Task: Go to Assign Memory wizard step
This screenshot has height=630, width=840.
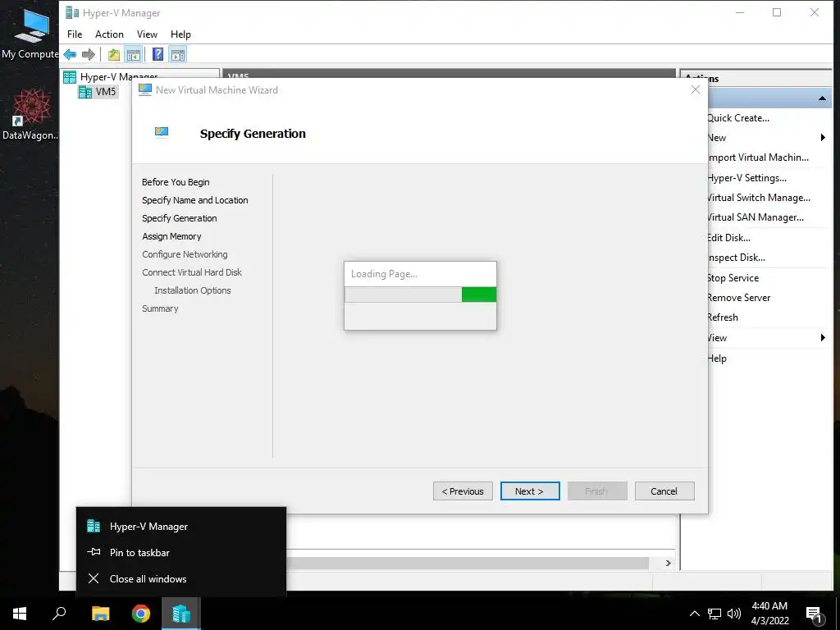Action: tap(171, 236)
